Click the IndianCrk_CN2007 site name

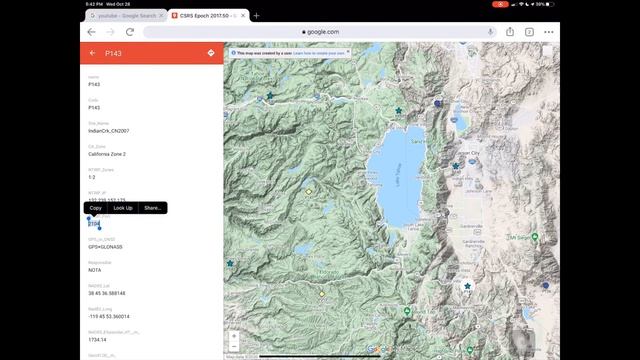coord(109,131)
